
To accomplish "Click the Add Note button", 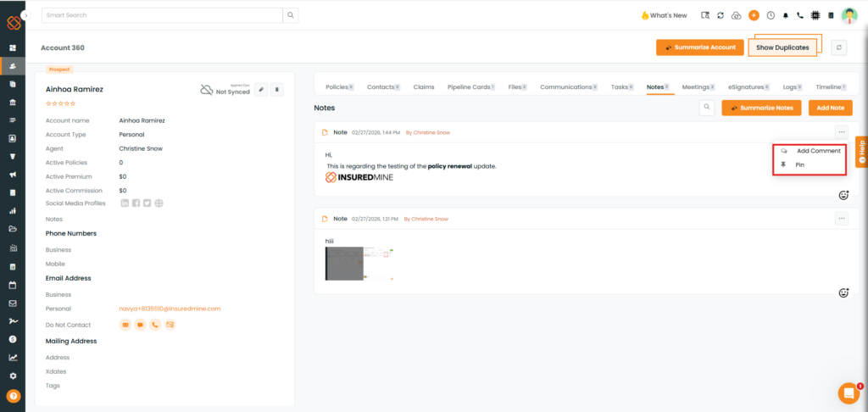I will coord(830,108).
